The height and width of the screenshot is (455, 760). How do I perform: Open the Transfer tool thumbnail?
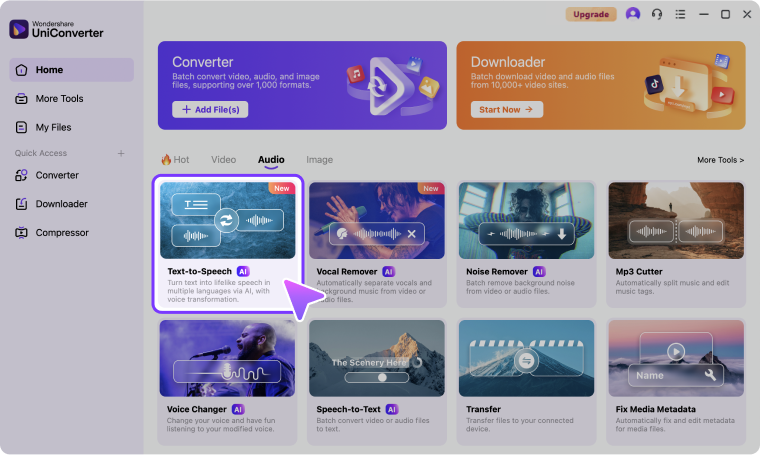tap(526, 358)
